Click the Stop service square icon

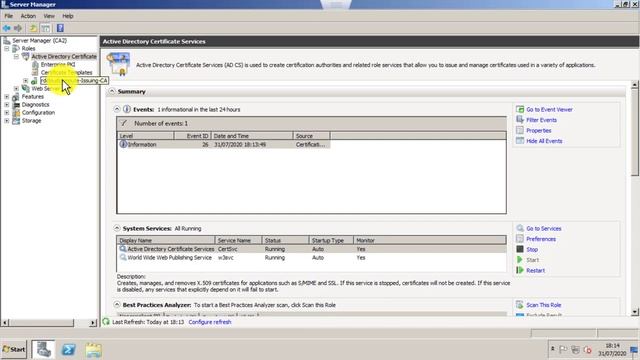tap(520, 249)
